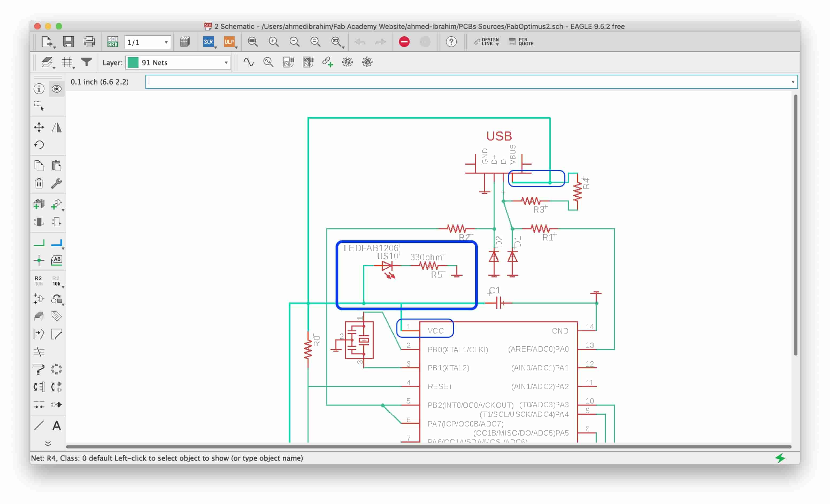This screenshot has height=504, width=830.
Task: Toggle the Show (eye) tool
Action: [57, 89]
